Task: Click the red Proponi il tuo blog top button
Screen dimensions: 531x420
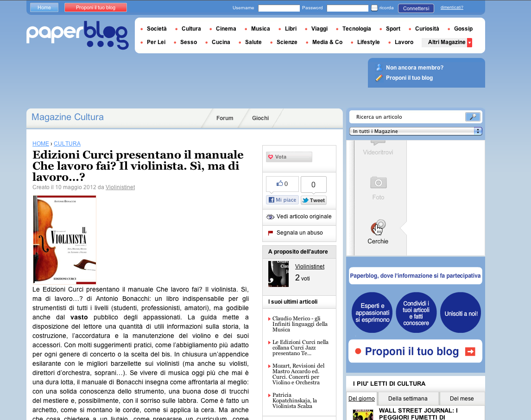Action: point(95,7)
